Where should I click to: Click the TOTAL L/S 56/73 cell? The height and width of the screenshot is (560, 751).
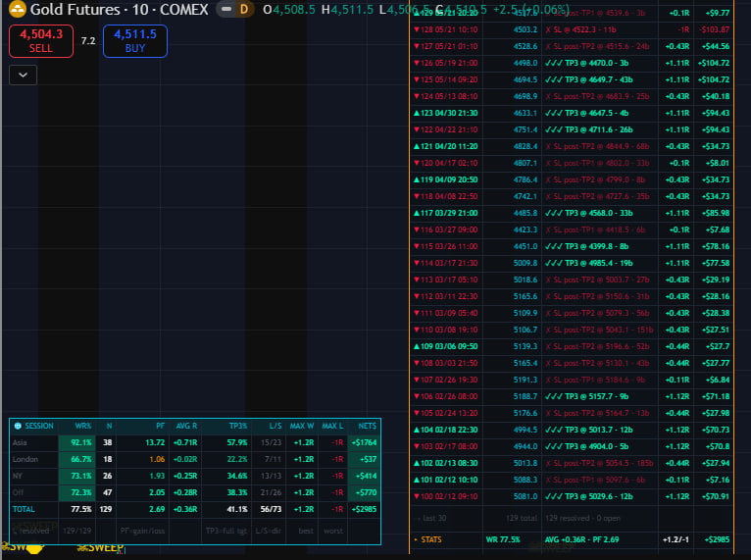[x=271, y=509]
